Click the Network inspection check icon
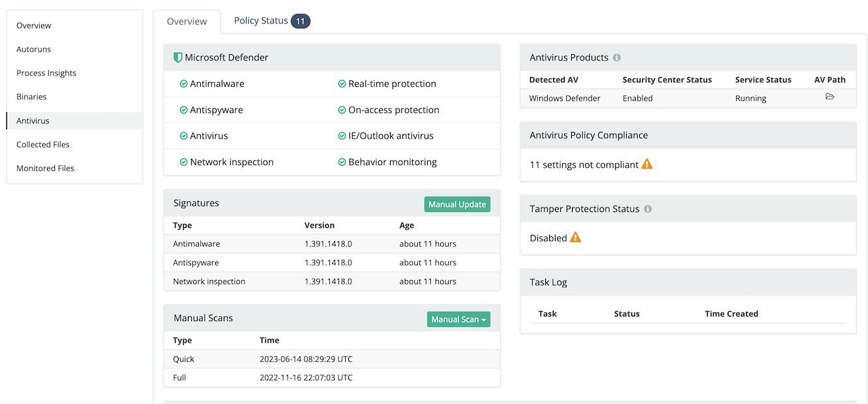The height and width of the screenshot is (404, 868). point(184,162)
